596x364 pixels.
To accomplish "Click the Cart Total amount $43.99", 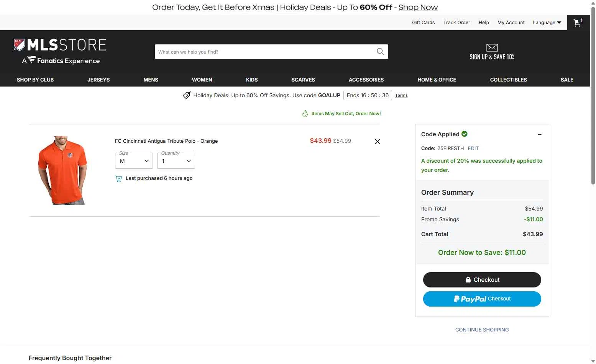I will (533, 234).
